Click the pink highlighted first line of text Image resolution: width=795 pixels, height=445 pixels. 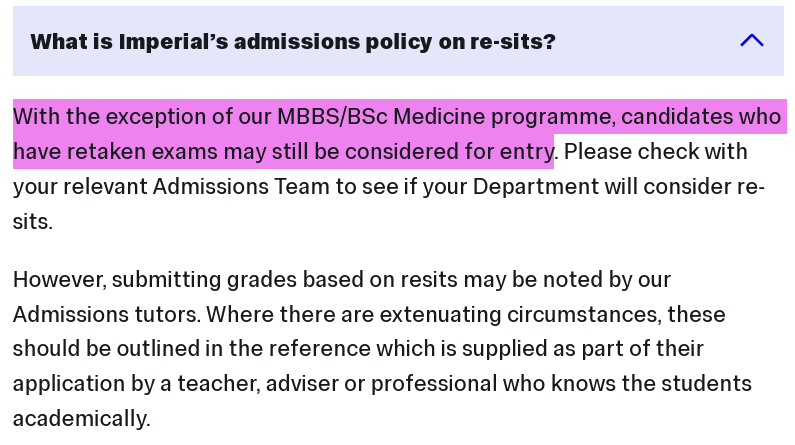(397, 117)
